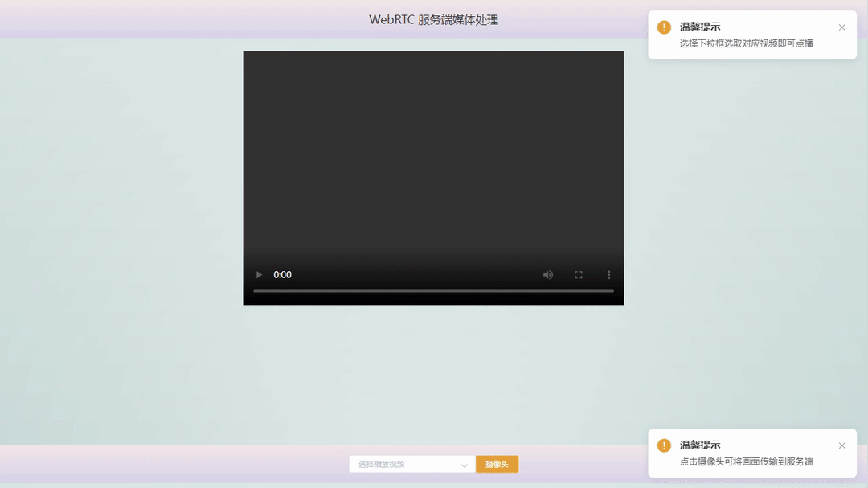The height and width of the screenshot is (488, 868).
Task: Click inside the black video preview area
Action: click(433, 161)
